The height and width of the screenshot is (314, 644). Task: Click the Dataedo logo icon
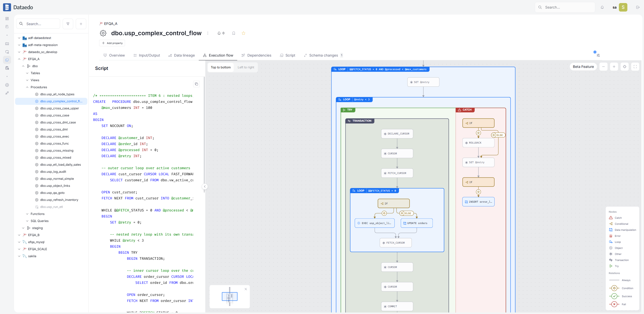point(7,7)
